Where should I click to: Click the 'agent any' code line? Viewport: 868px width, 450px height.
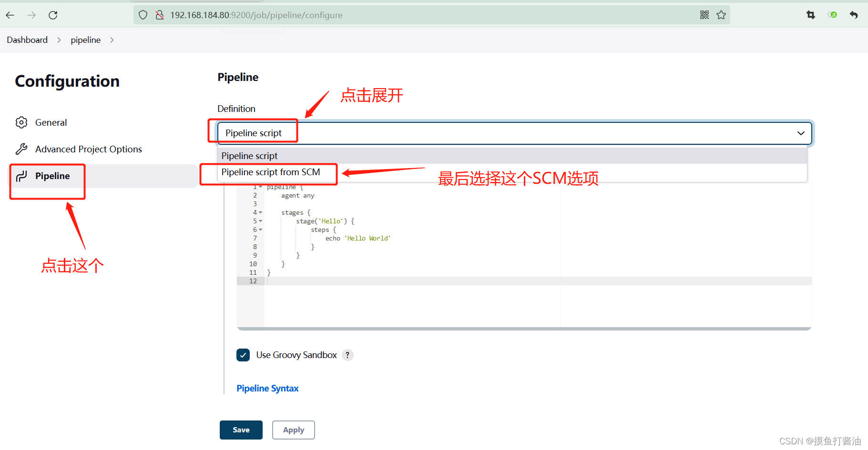click(x=298, y=195)
